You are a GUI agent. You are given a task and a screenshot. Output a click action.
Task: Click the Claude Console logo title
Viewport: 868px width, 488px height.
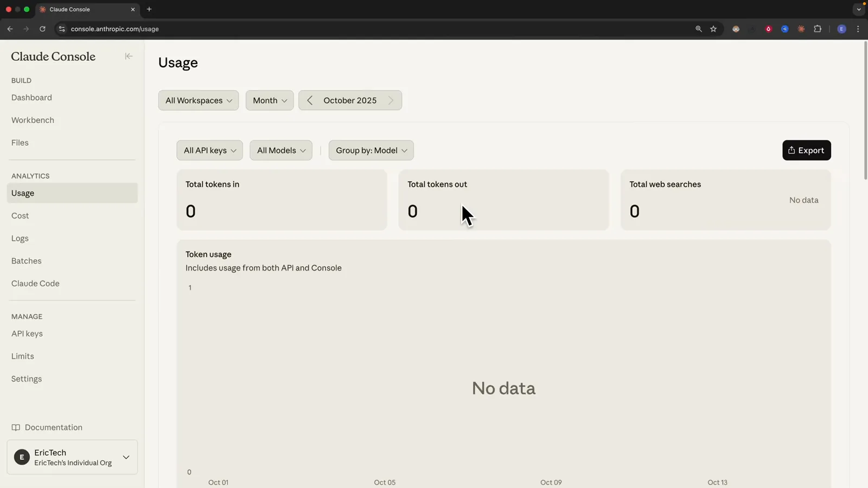[x=53, y=56]
